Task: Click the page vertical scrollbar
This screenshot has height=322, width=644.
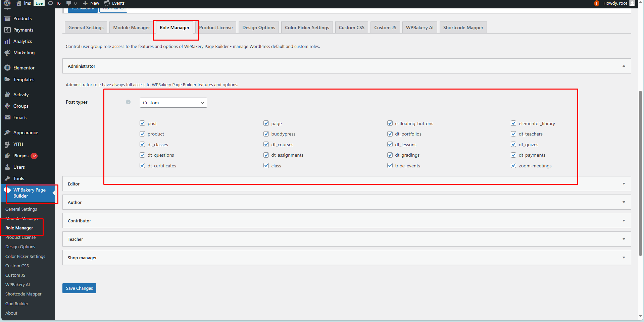Action: 641,173
